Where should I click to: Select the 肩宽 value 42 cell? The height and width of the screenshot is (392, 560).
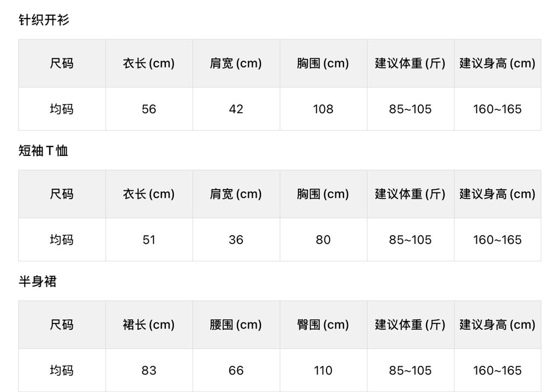[236, 109]
